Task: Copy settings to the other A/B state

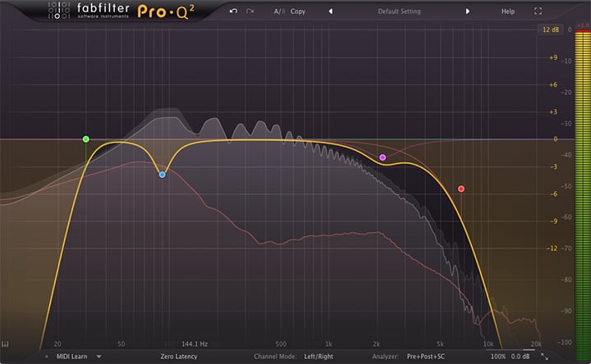Action: [298, 11]
